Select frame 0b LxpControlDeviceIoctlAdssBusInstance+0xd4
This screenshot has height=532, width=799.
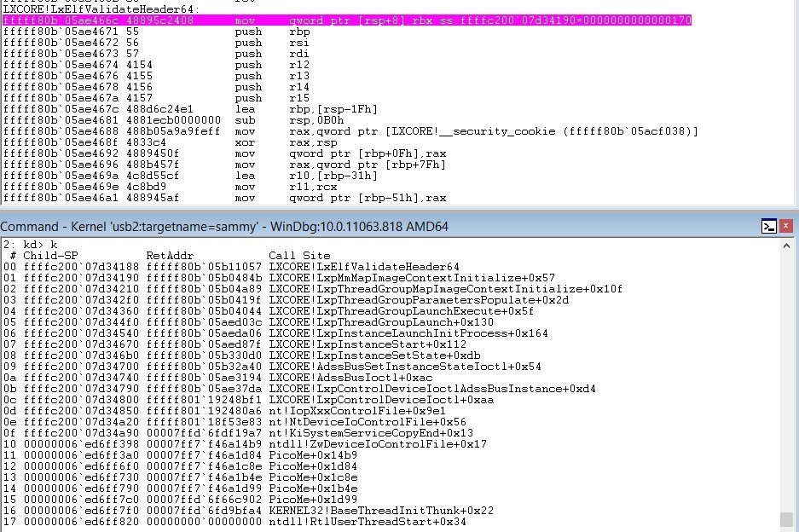(299, 389)
